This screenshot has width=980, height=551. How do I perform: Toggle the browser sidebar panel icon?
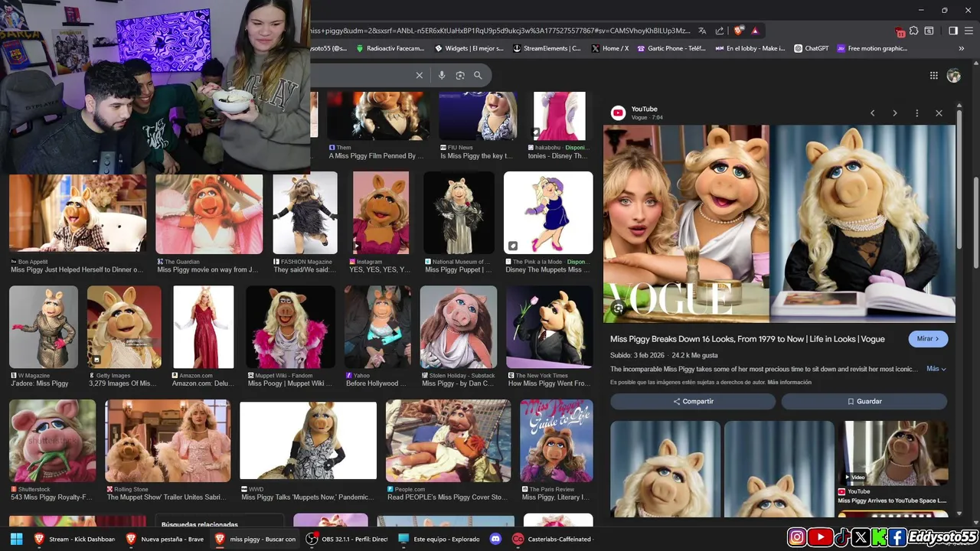coord(953,31)
